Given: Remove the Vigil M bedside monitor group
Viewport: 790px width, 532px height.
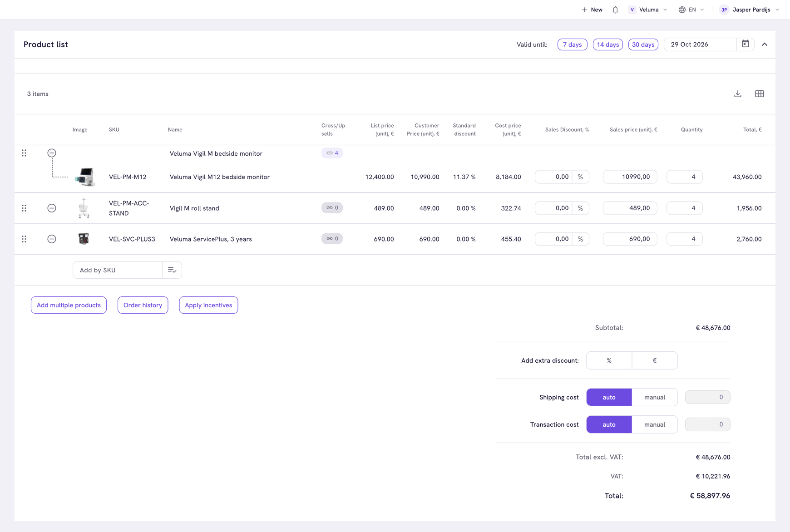Looking at the screenshot, I should point(52,153).
